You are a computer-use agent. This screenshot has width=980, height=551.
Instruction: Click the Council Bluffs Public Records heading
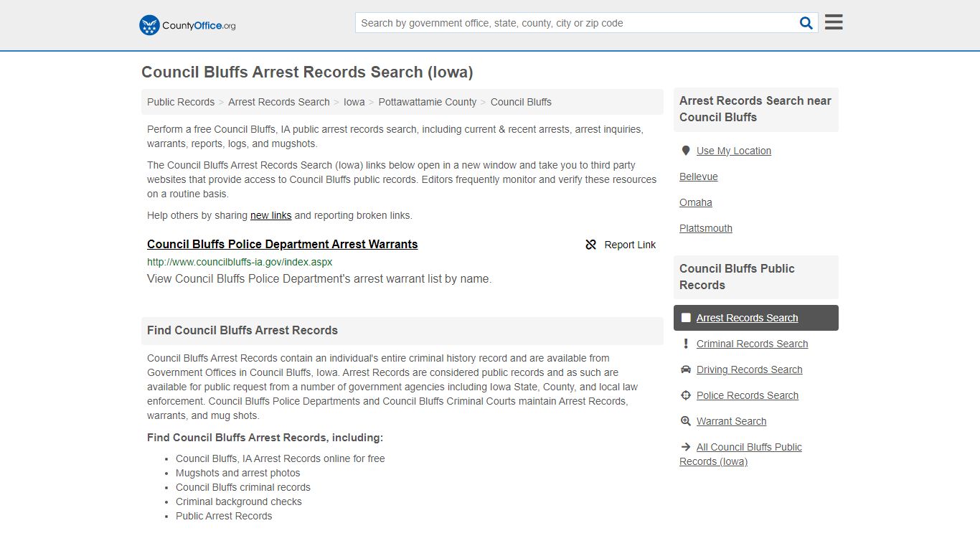737,277
